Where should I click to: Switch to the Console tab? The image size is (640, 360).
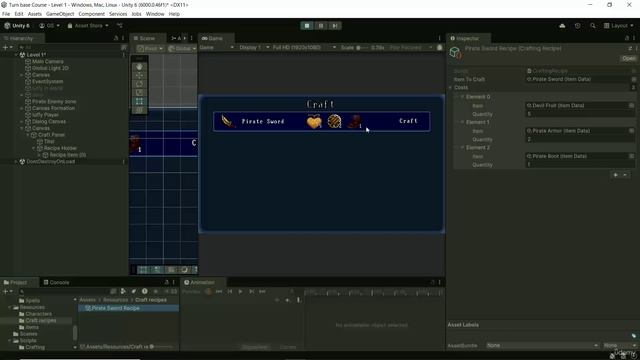pos(56,282)
